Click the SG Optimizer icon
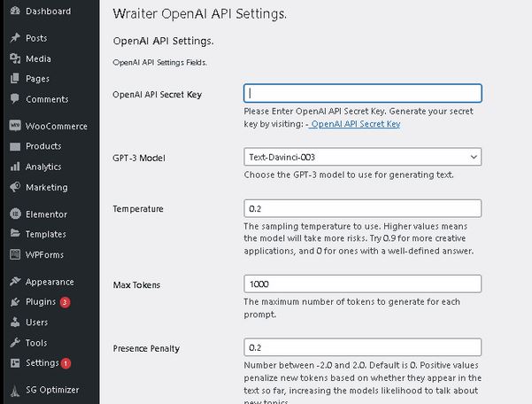 tap(15, 391)
